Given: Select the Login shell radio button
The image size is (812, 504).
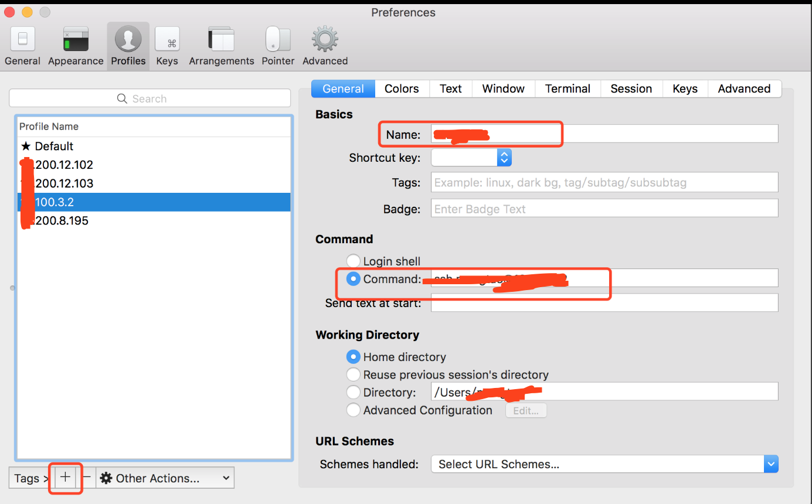Looking at the screenshot, I should [354, 261].
